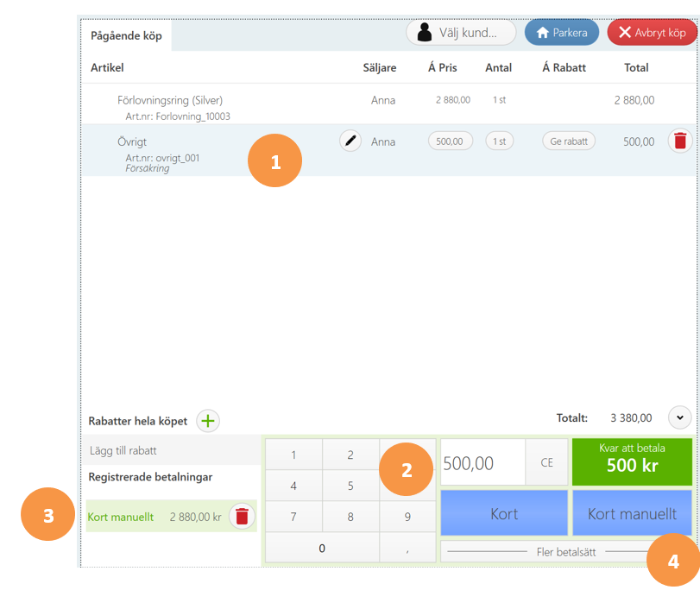Clear the amount with CE
The width and height of the screenshot is (700, 590).
pos(547,462)
